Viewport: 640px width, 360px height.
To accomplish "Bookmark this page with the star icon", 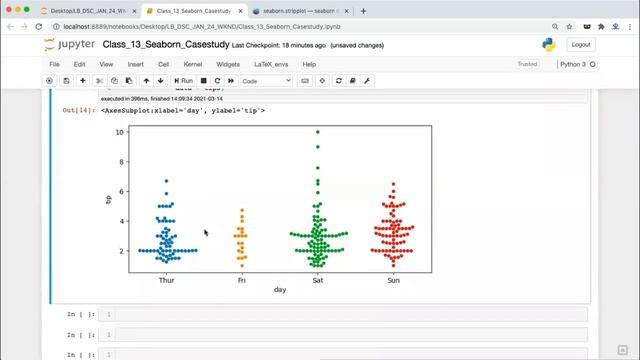I will tap(569, 27).
